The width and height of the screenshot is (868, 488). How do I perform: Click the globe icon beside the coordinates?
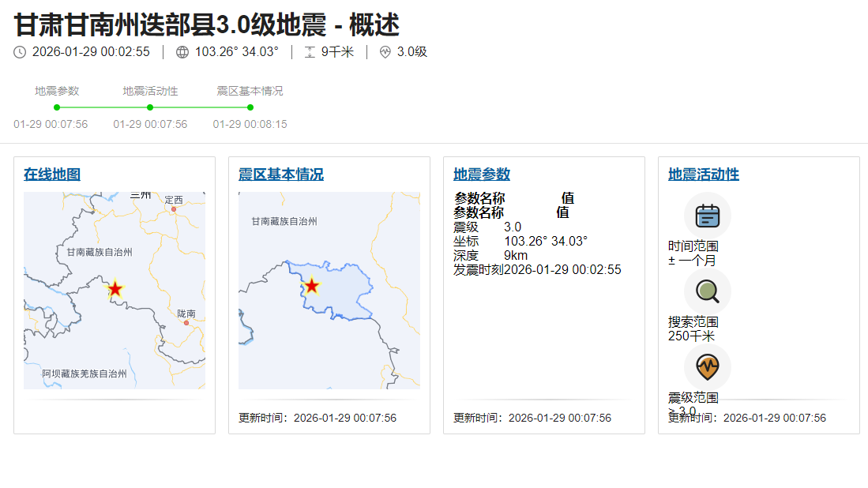[182, 52]
